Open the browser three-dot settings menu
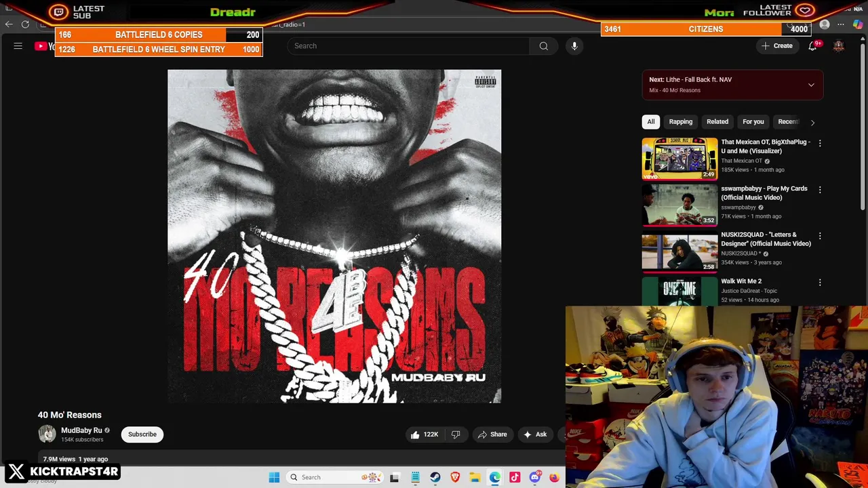This screenshot has height=488, width=868. 841,24
